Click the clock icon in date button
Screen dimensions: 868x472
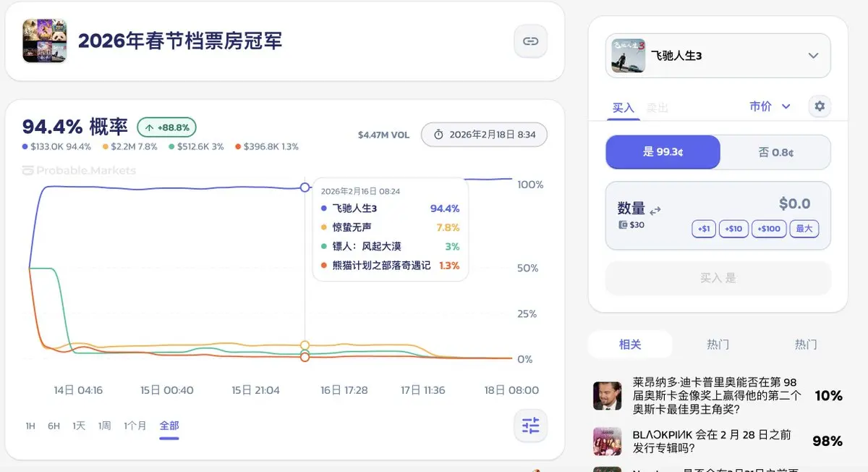438,135
